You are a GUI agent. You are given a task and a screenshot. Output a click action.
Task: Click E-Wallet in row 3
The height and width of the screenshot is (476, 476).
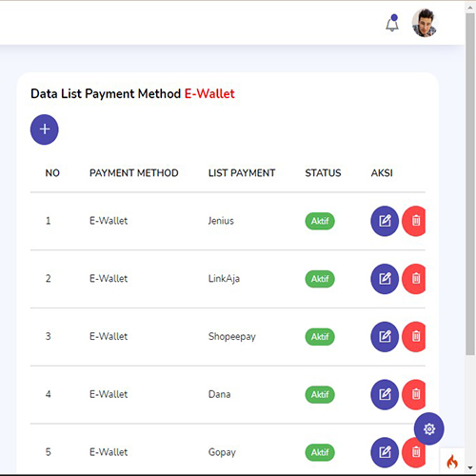(x=109, y=336)
